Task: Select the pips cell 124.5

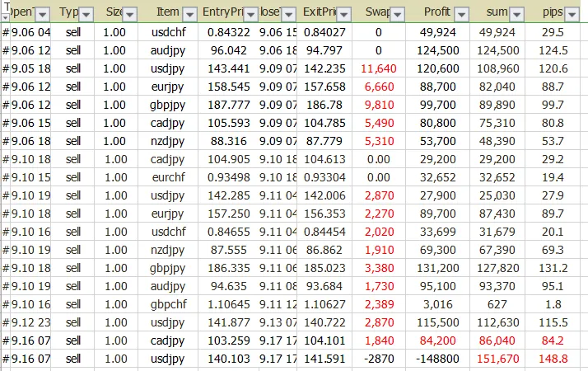Action: (553, 50)
